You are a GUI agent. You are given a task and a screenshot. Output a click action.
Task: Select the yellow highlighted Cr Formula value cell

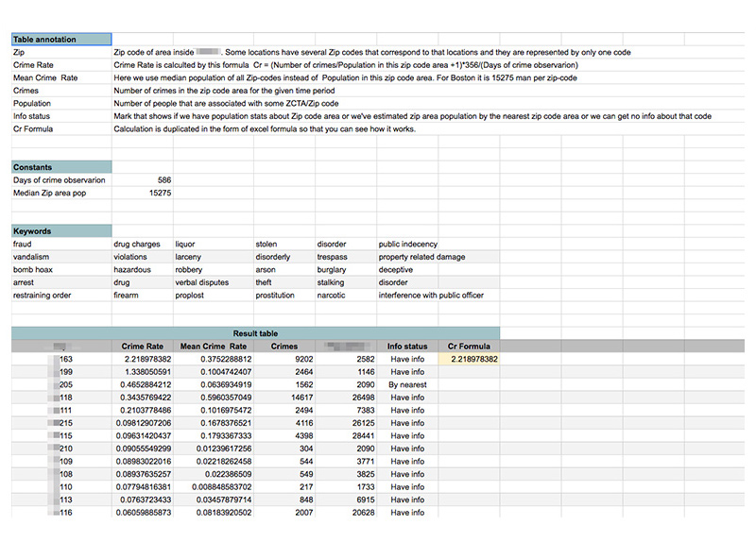tap(468, 360)
